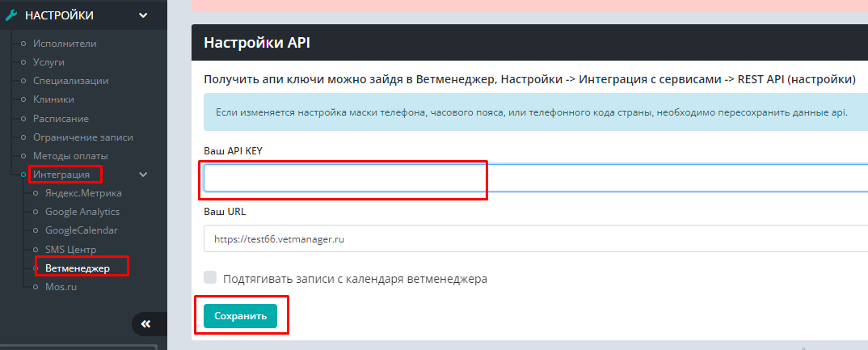Select Расписание in the settings menu
The image size is (868, 350).
61,119
